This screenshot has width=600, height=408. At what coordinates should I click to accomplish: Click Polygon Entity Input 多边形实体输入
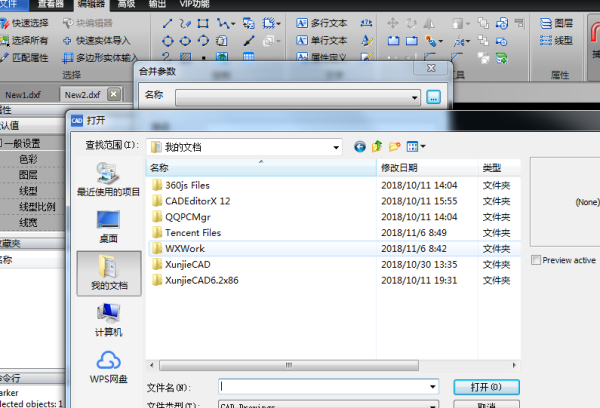100,58
